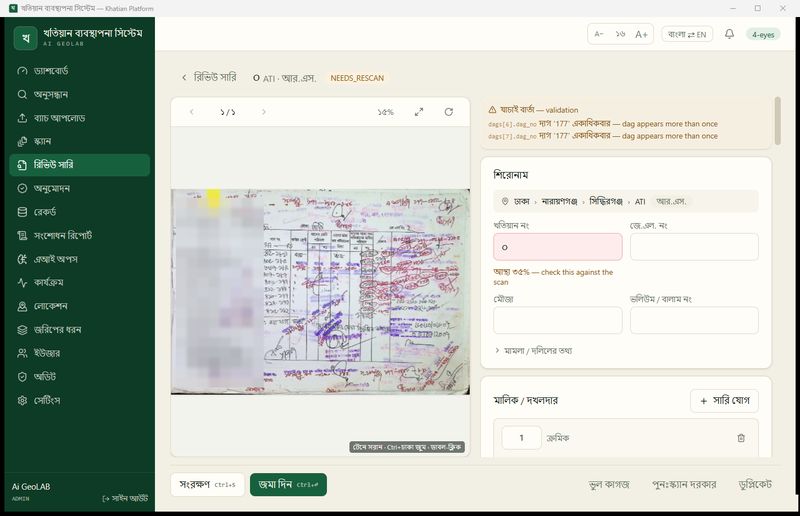Click the NEEDS_RESCAN status tag
The height and width of the screenshot is (516, 800).
(x=357, y=78)
